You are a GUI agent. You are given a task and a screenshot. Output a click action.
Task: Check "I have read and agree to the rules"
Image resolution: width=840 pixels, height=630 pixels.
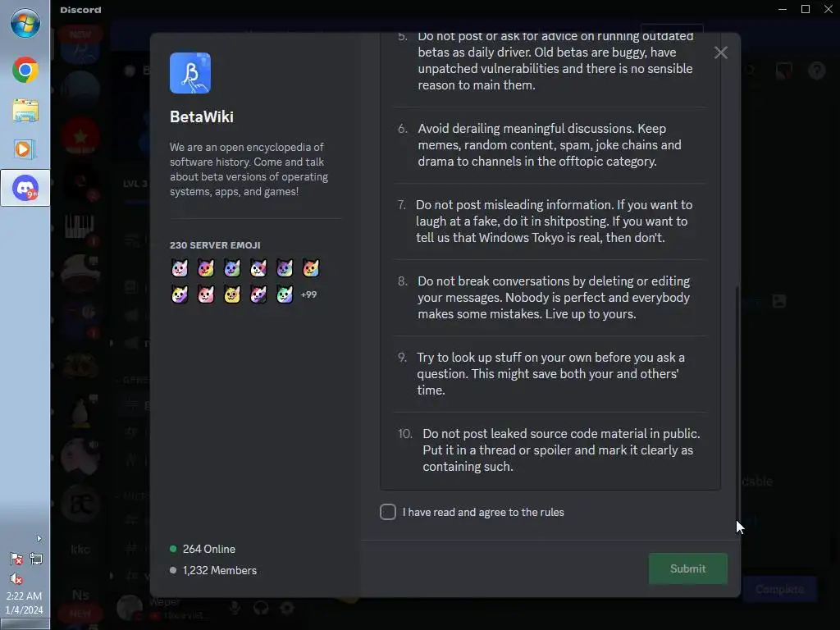point(388,512)
